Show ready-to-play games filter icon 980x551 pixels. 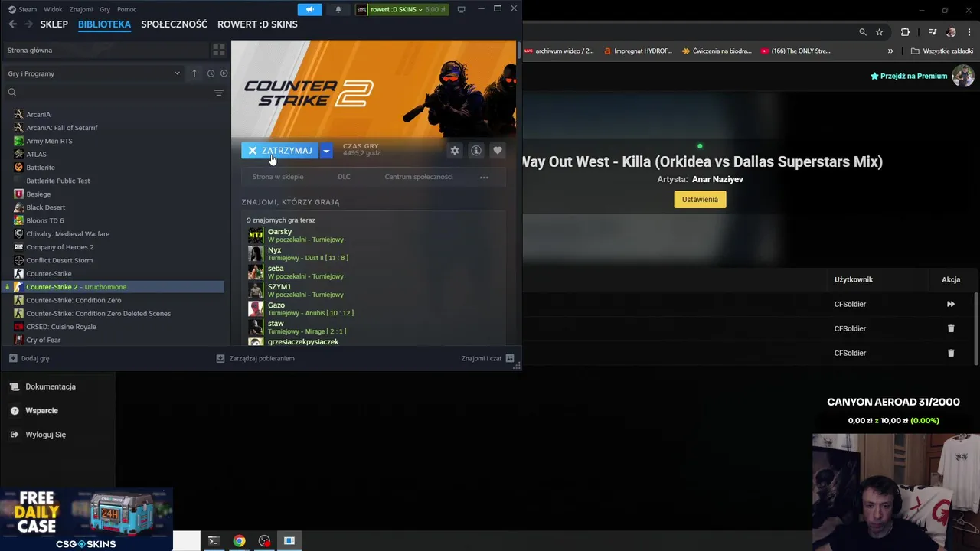click(x=224, y=73)
